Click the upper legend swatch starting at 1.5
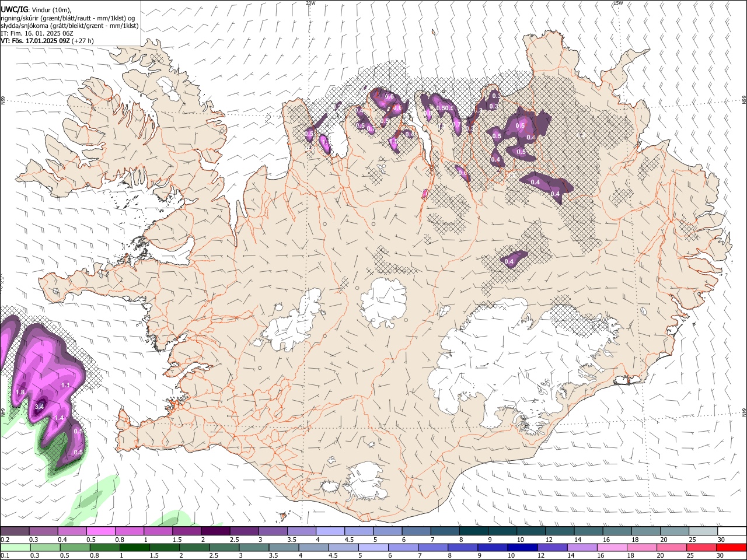The height and width of the screenshot is (560, 747). (187, 531)
